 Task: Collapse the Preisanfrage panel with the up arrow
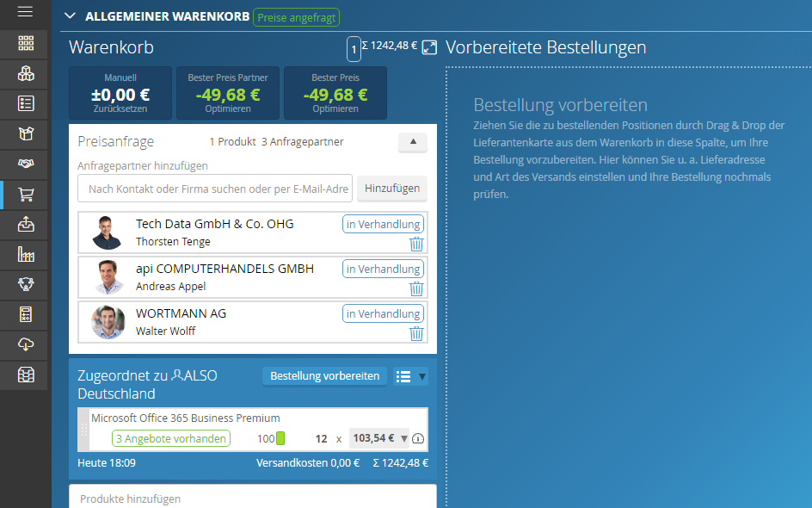click(412, 142)
